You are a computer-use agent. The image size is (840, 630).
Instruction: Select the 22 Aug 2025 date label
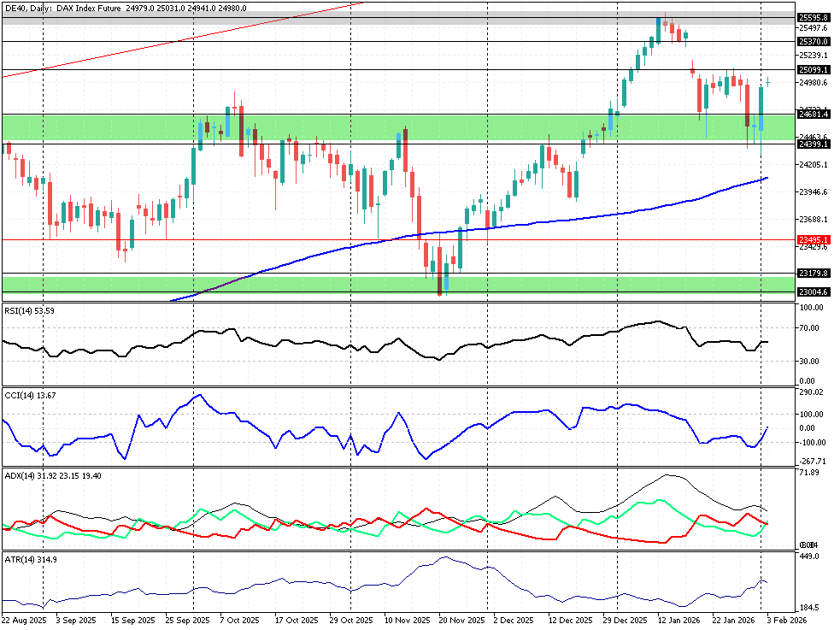click(x=23, y=619)
